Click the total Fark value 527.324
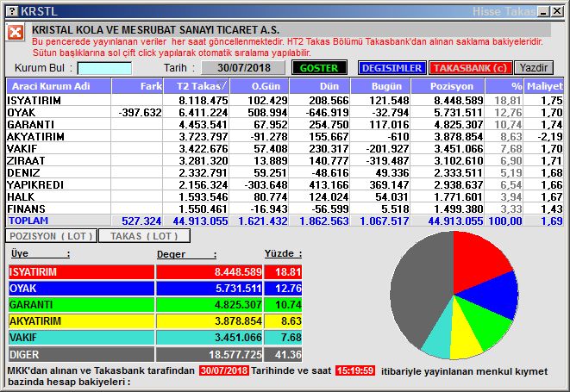The height and width of the screenshot is (392, 570). (x=141, y=221)
